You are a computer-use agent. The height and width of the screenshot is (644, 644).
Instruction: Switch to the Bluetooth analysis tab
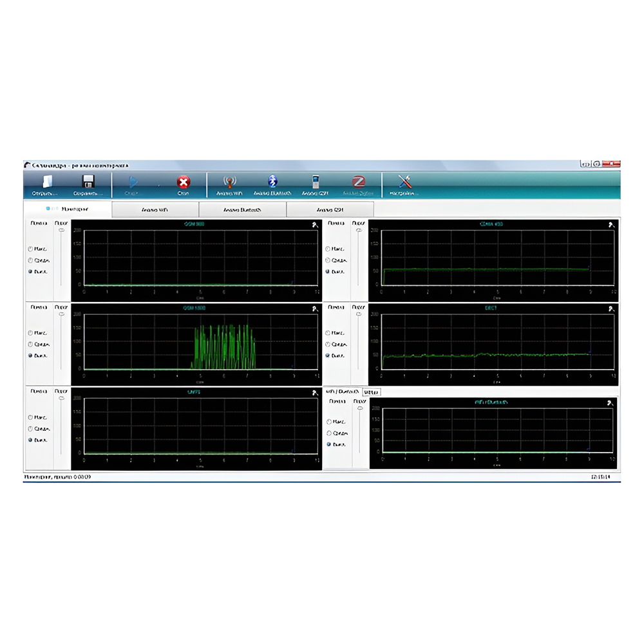pos(242,209)
